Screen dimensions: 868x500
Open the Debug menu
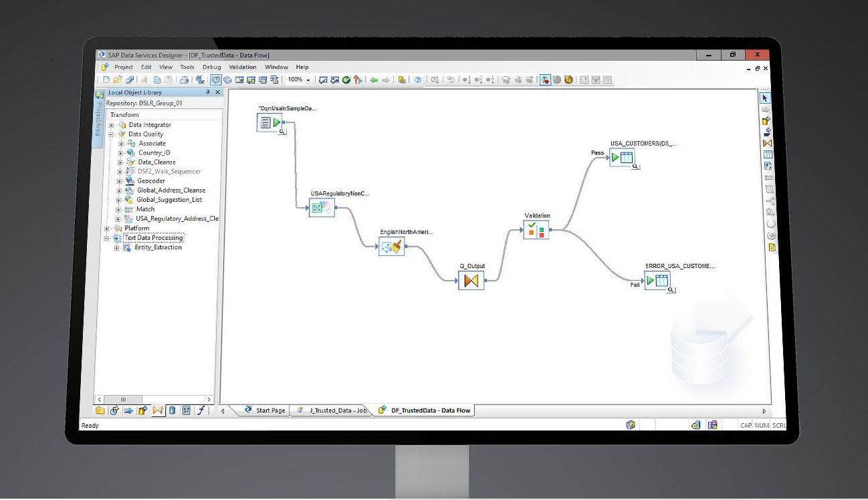coord(212,67)
